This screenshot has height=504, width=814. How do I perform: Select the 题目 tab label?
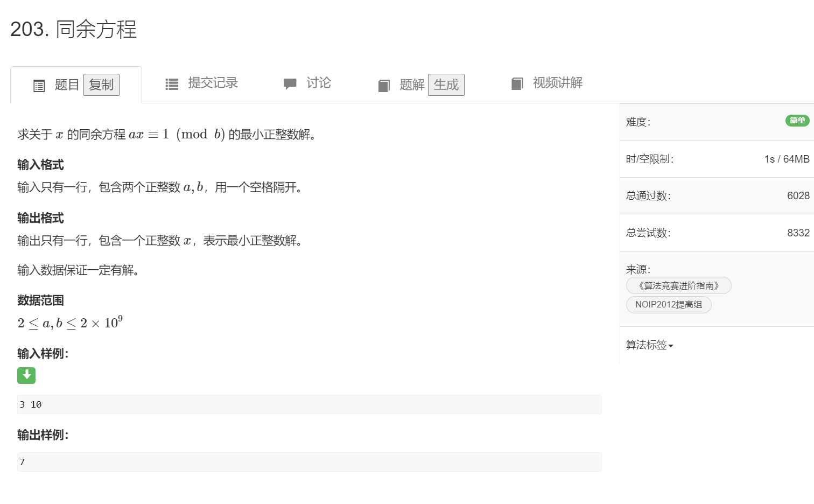coord(67,85)
